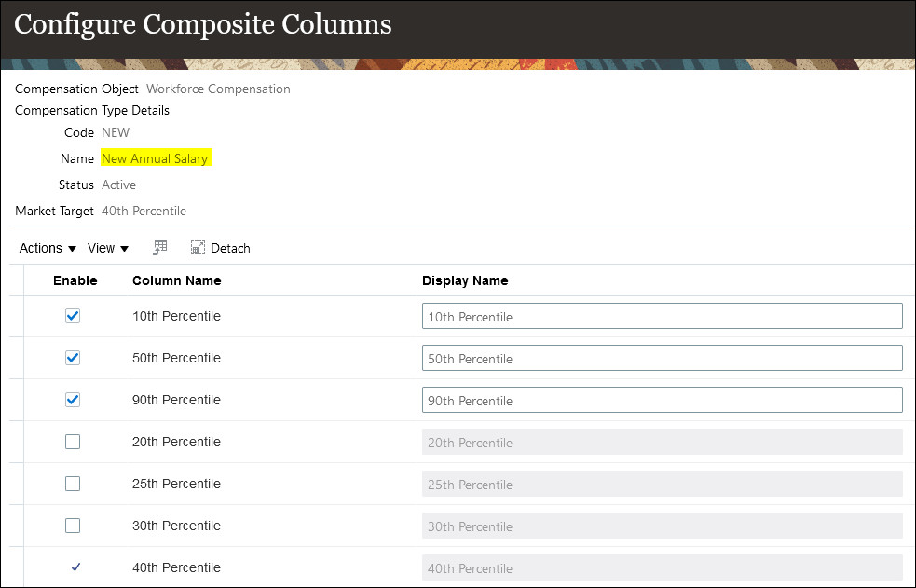Select the 90th Percentile Display Name input

(x=662, y=401)
